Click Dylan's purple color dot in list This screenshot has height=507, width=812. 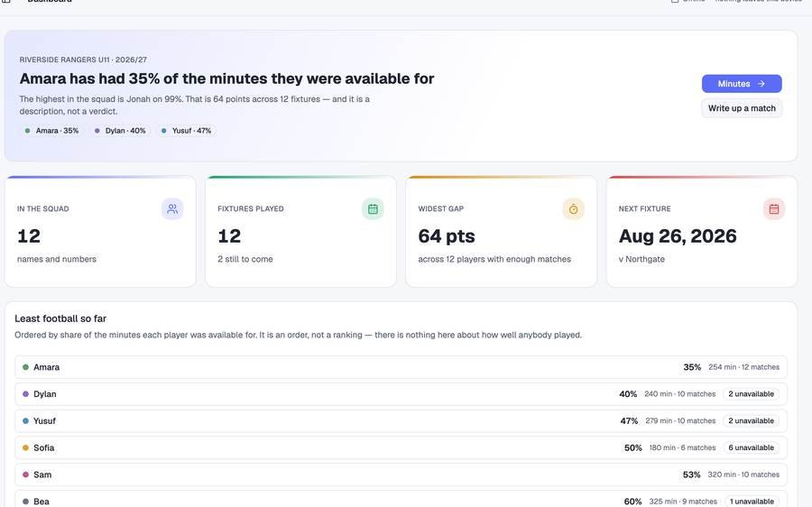pos(25,394)
